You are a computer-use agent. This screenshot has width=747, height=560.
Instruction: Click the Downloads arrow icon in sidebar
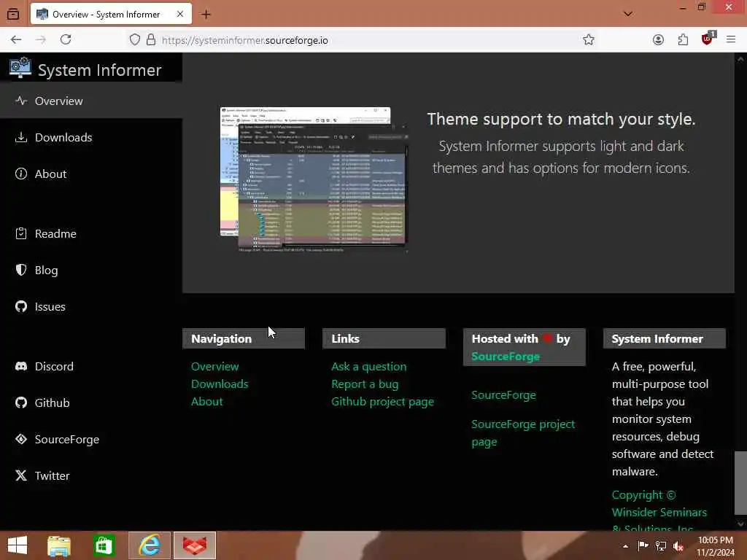pos(21,137)
